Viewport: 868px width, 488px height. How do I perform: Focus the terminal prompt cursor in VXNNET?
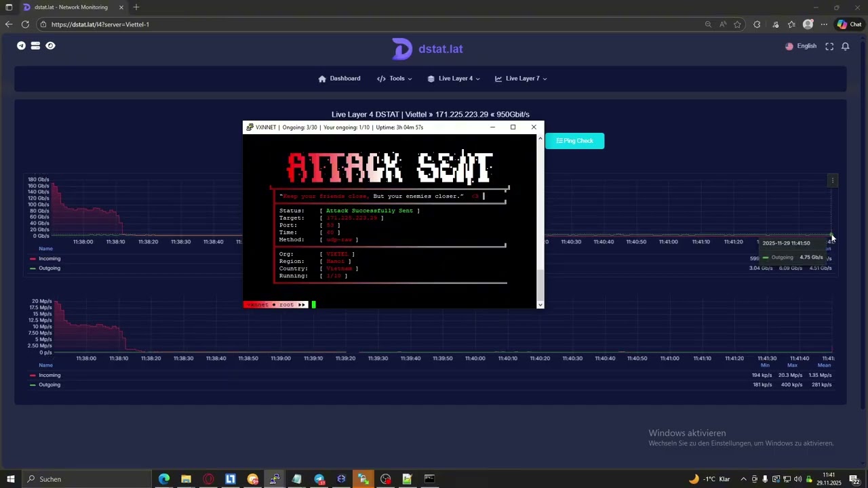[314, 305]
